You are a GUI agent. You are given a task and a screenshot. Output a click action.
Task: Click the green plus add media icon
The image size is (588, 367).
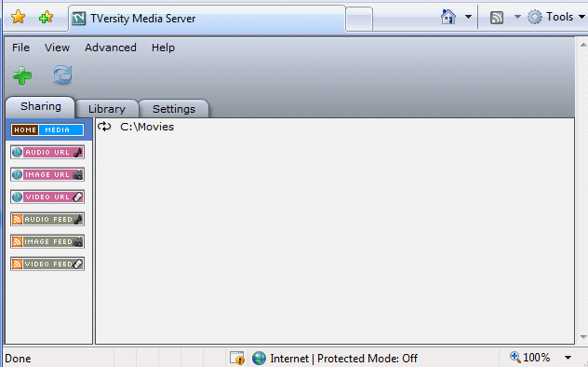coord(22,75)
